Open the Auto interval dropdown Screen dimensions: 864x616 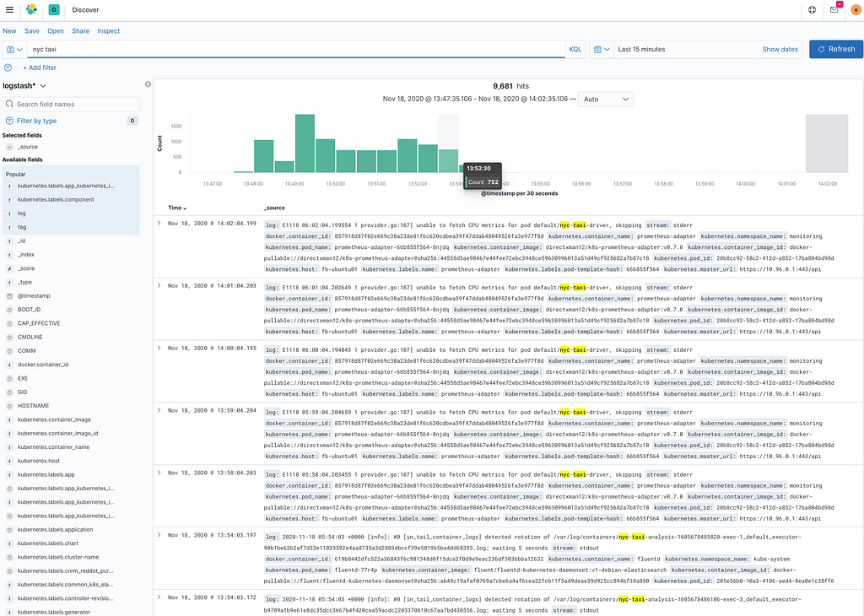(605, 100)
